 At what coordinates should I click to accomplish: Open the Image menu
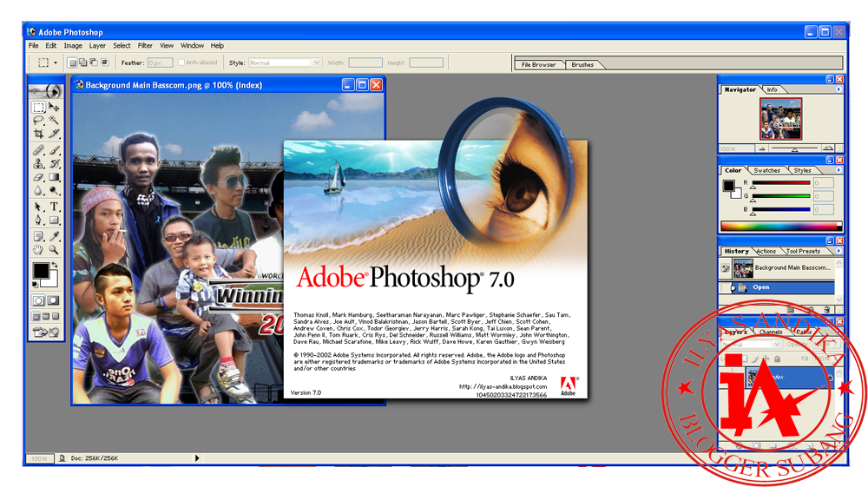pyautogui.click(x=73, y=45)
